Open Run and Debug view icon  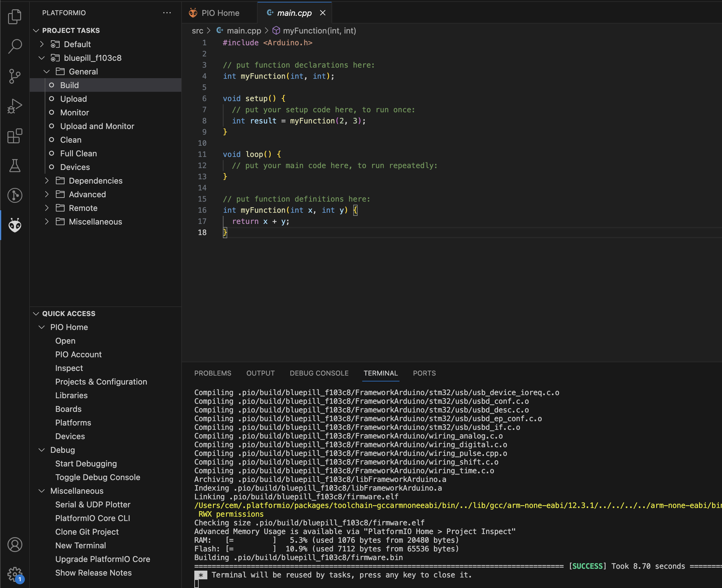[x=15, y=106]
